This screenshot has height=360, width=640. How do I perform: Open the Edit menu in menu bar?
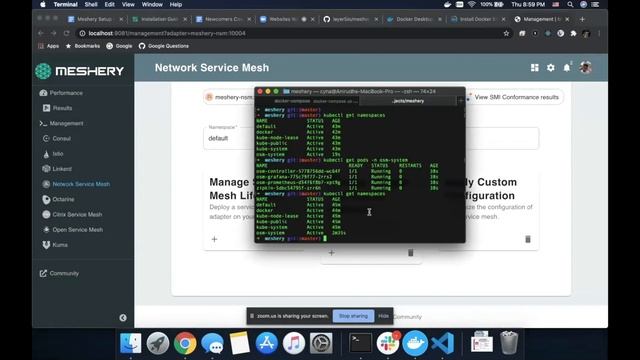coord(109,4)
